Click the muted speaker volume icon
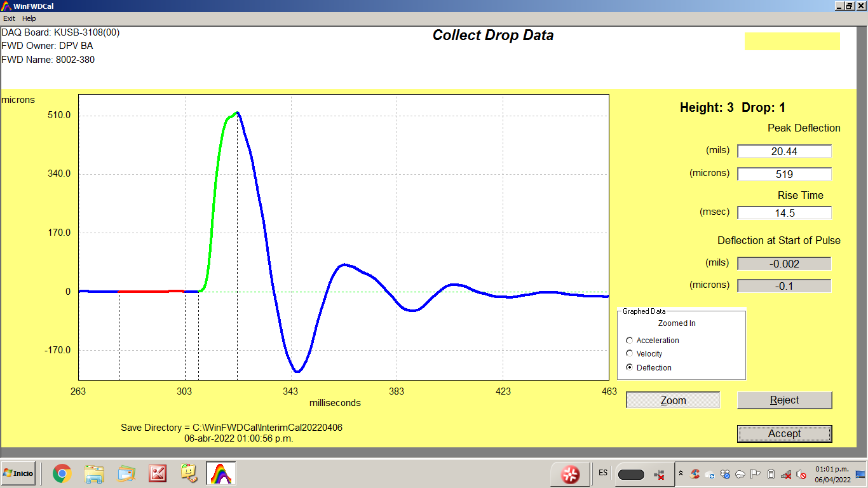The image size is (868, 488). [801, 474]
